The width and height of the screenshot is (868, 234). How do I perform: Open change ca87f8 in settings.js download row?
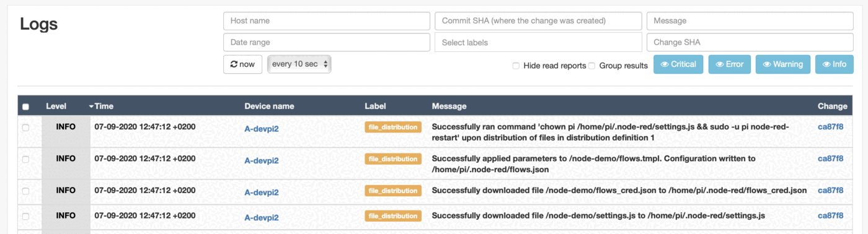(830, 215)
